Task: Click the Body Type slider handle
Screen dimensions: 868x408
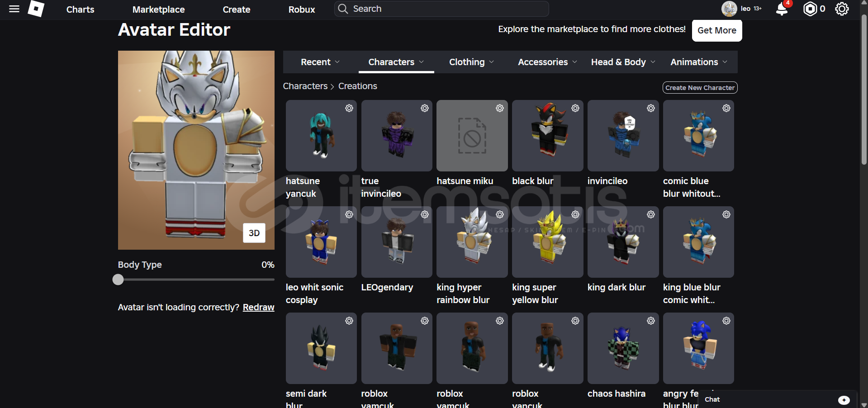Action: tap(118, 280)
